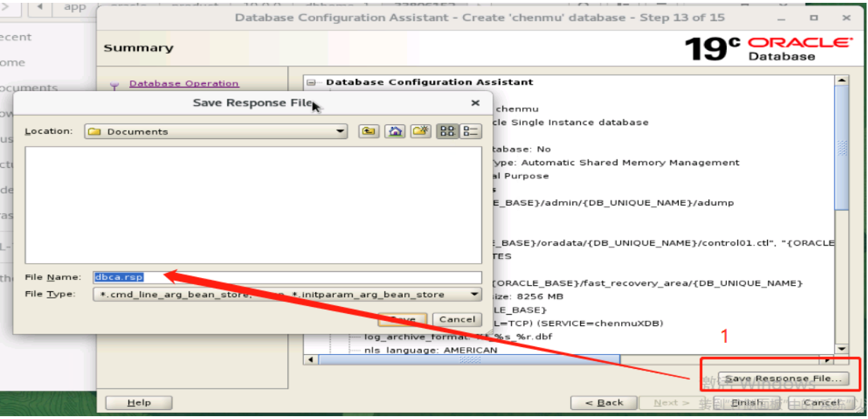This screenshot has height=419, width=868.
Task: Click the summary vertical scrollbar thumb
Action: click(x=841, y=147)
